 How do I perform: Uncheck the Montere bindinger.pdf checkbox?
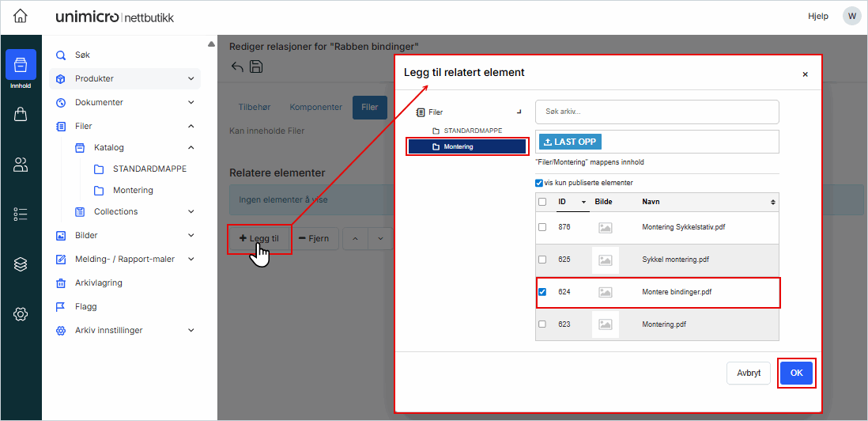tap(542, 292)
